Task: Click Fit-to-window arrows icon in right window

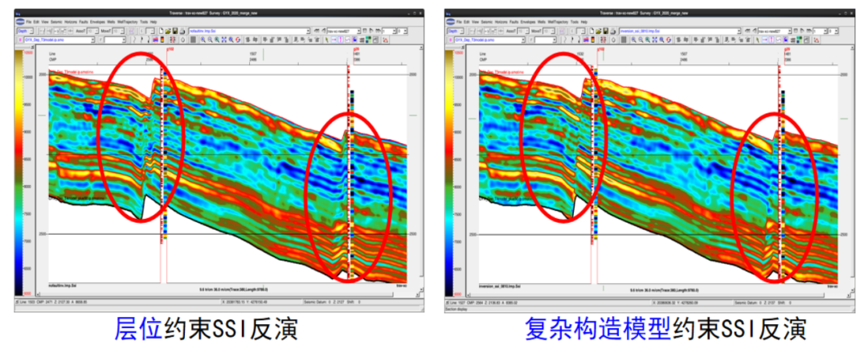Action: 654,40
